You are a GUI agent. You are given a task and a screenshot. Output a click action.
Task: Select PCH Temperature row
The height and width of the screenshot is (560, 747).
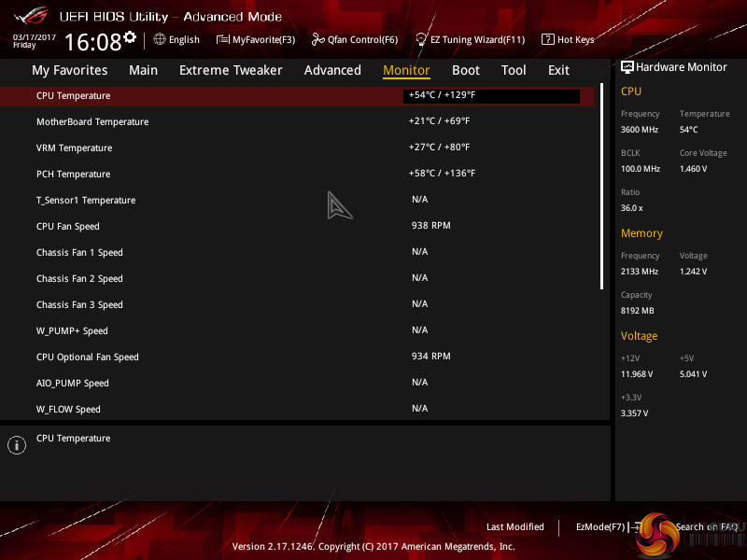point(297,175)
